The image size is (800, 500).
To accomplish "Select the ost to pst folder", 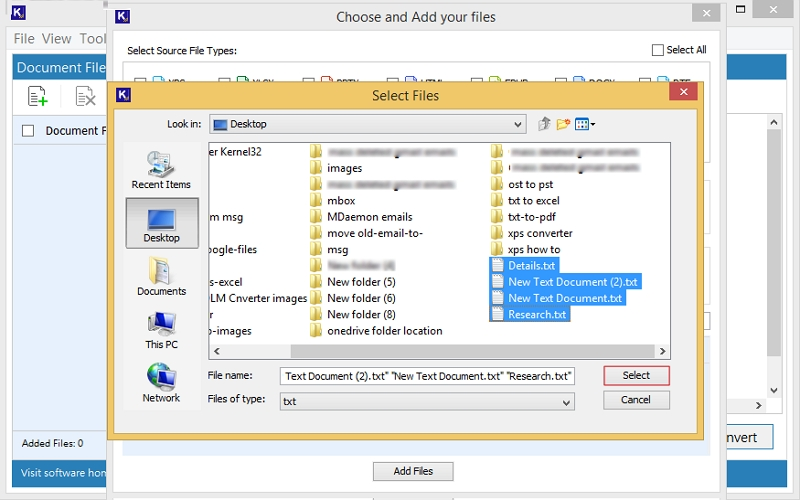I will tap(522, 184).
